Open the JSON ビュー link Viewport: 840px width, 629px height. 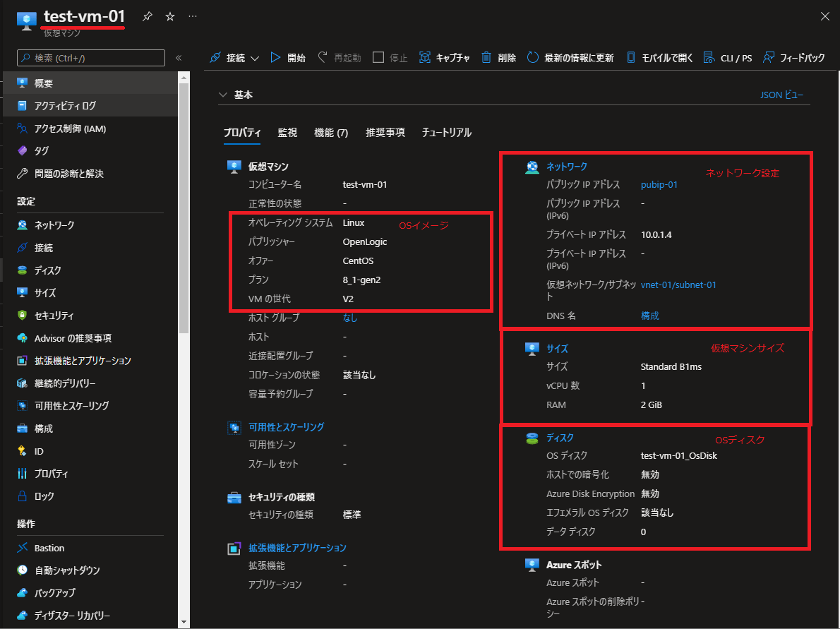[x=781, y=95]
